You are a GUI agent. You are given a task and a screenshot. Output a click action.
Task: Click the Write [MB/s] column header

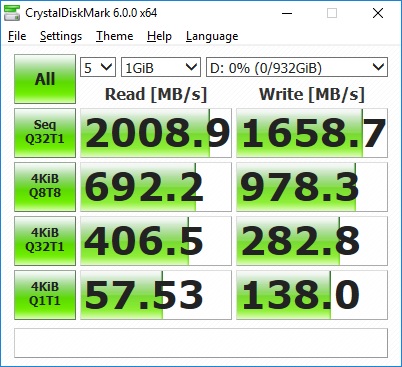[x=312, y=94]
